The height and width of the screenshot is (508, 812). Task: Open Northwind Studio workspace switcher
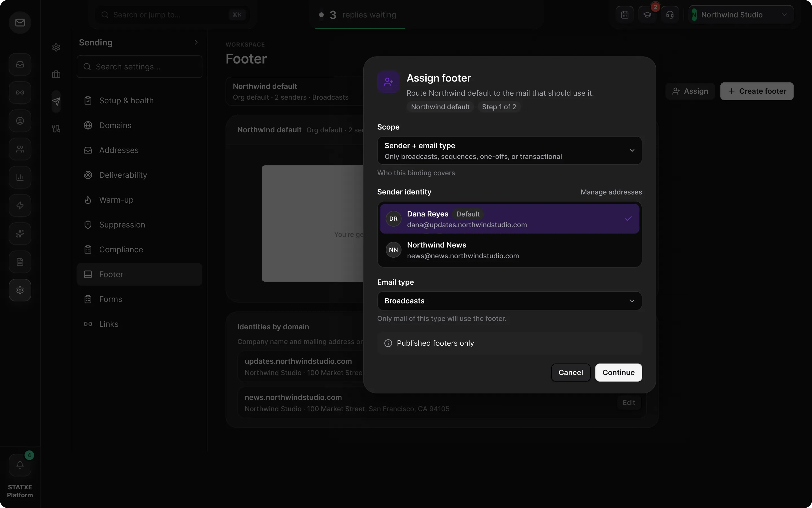tap(741, 15)
